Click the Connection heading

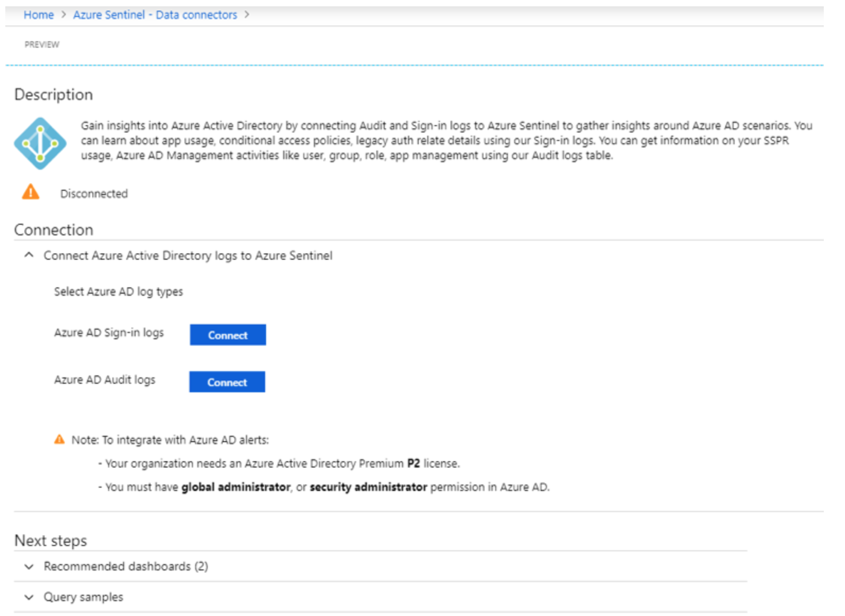click(54, 230)
